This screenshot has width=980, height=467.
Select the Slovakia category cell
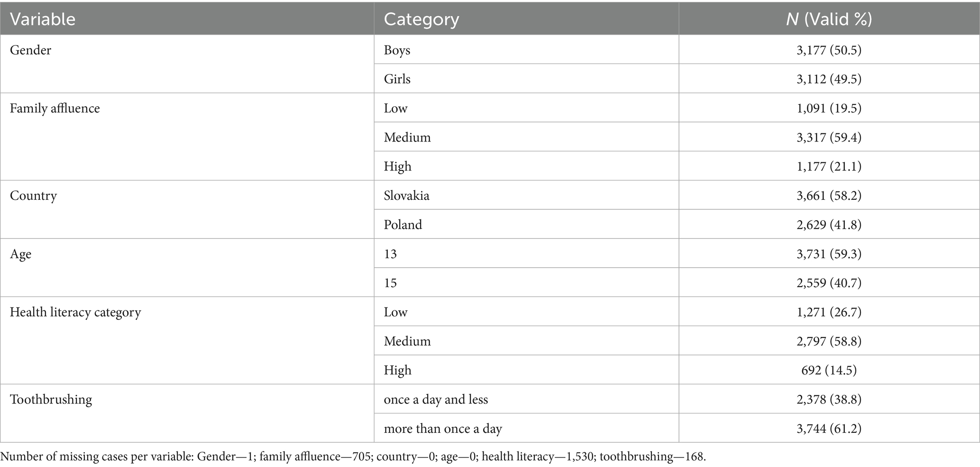pyautogui.click(x=406, y=196)
